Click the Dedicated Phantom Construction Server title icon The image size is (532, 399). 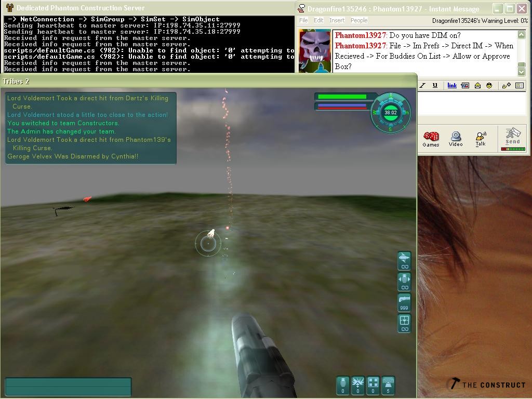click(9, 8)
